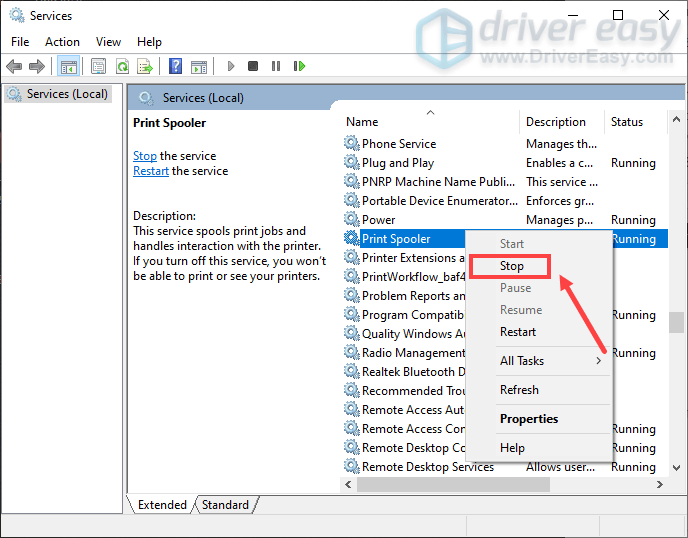688x538 pixels.
Task: Click Restart the service link
Action: click(151, 171)
